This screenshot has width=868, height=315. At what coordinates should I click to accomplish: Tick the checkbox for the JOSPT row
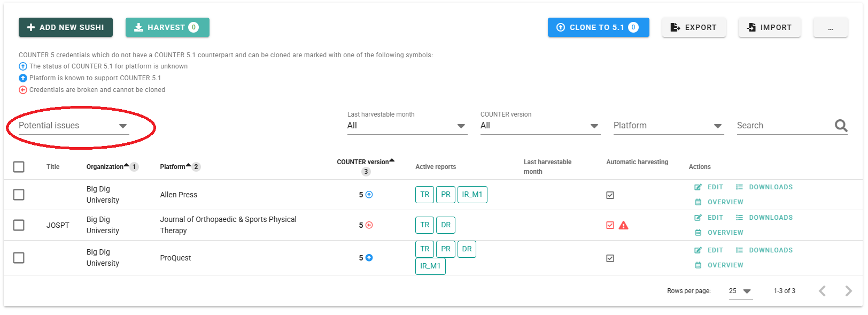pyautogui.click(x=19, y=225)
